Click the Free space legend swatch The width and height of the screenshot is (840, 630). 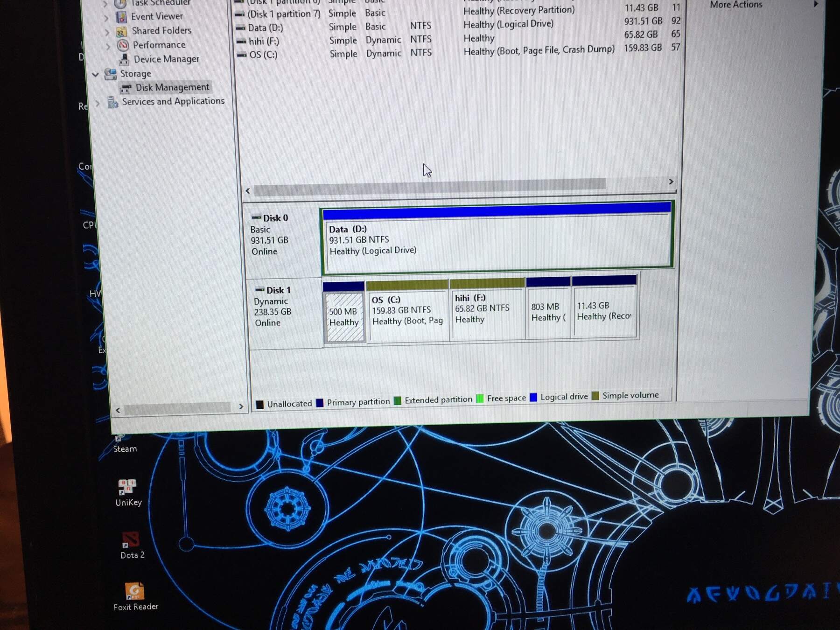click(x=480, y=399)
